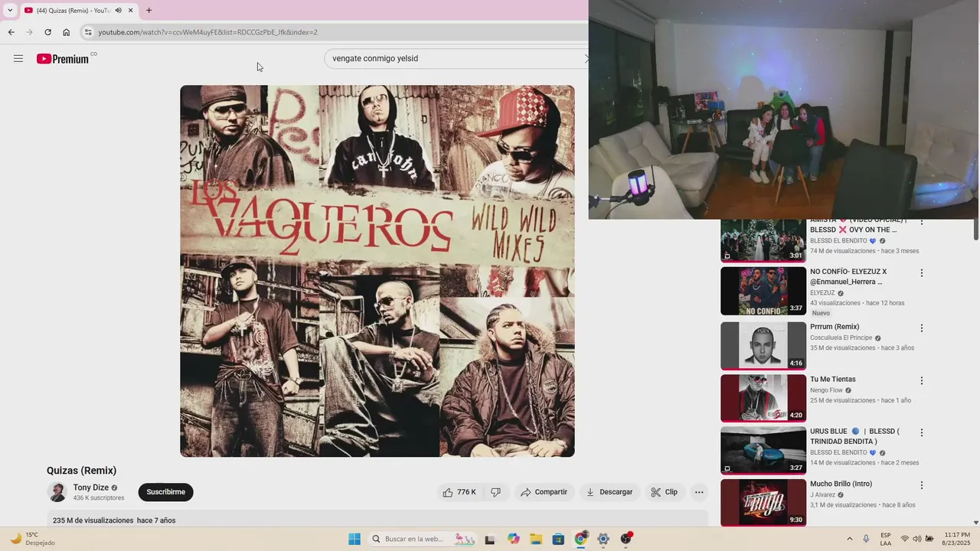Screen dimensions: 980x551
Task: Dislike the video with thumbs down
Action: (495, 492)
